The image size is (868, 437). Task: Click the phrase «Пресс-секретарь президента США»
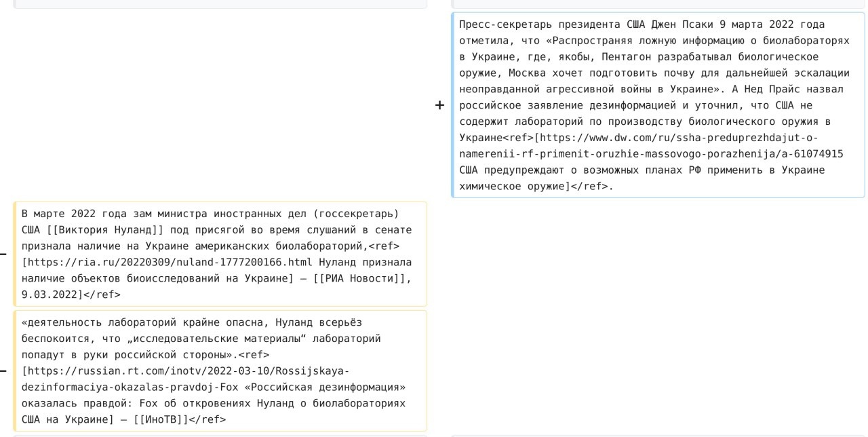tap(551, 24)
